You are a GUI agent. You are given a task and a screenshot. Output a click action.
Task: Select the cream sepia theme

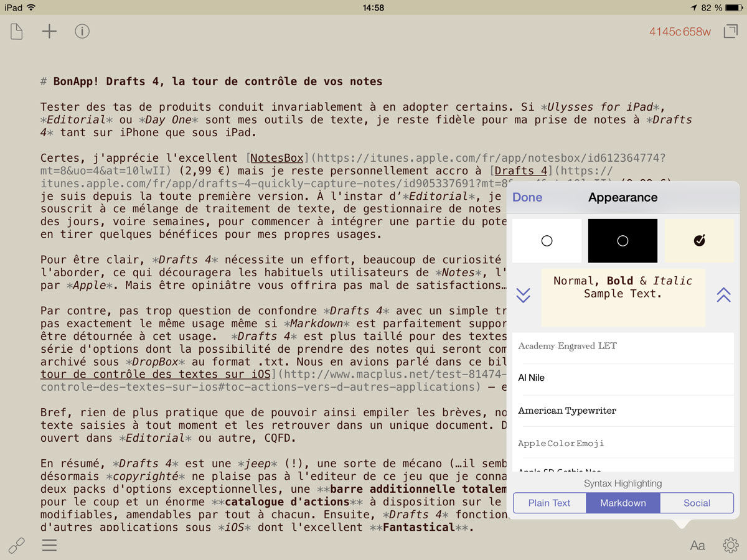pyautogui.click(x=699, y=240)
